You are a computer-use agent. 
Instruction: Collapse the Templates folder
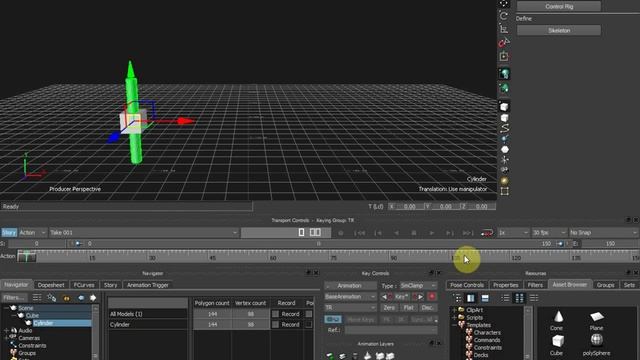point(454,325)
